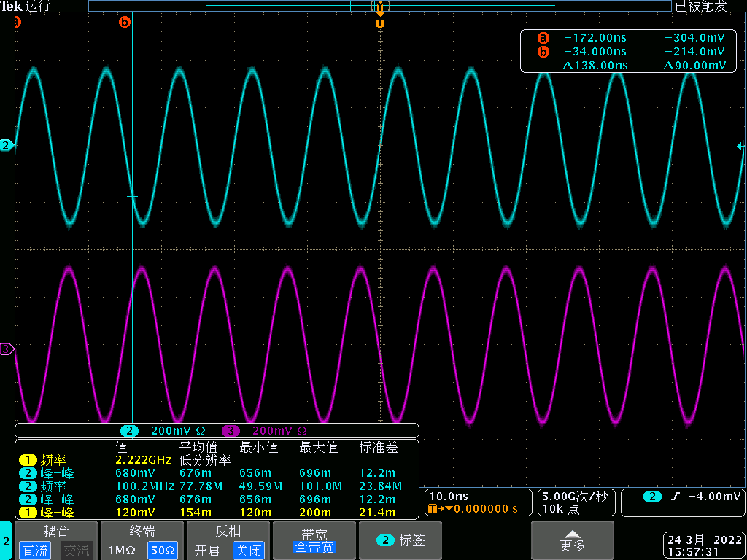Click the -214.0mV cursor b voltage
The height and width of the screenshot is (560, 747).
[695, 52]
